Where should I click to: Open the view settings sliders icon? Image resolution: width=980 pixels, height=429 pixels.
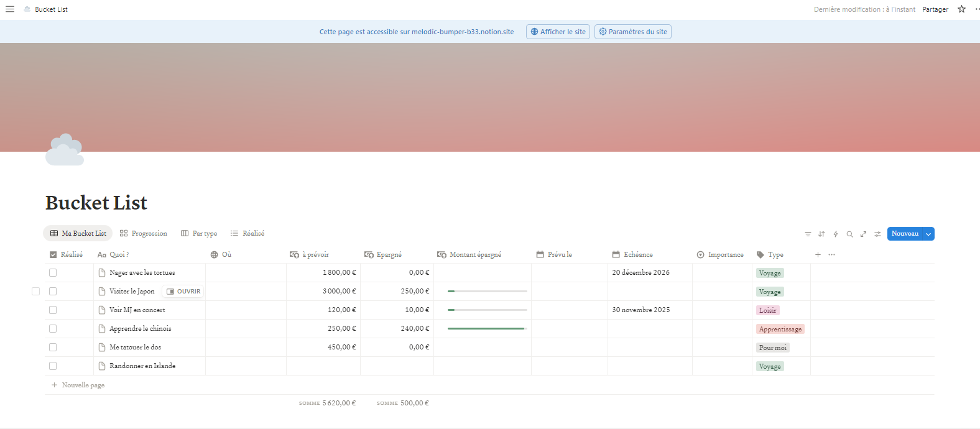[x=877, y=234]
